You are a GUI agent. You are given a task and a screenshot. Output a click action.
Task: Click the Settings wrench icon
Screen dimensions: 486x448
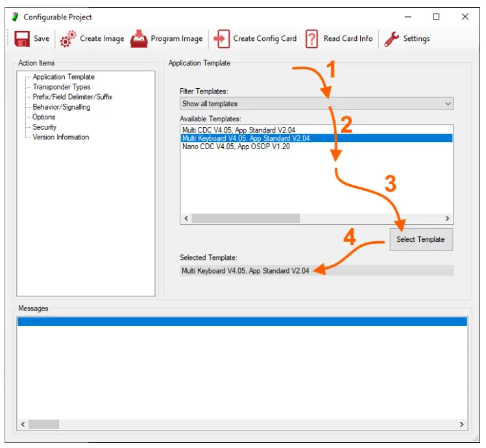(392, 39)
